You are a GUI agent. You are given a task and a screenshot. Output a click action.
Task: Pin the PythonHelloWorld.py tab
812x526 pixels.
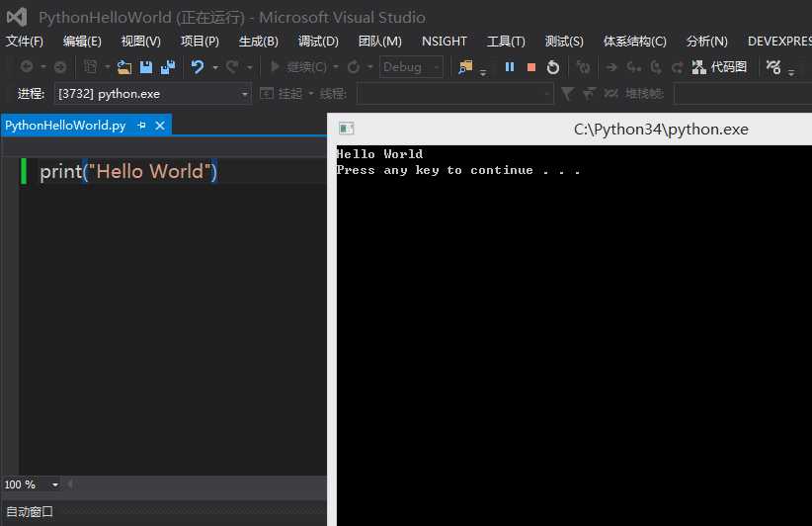(141, 126)
